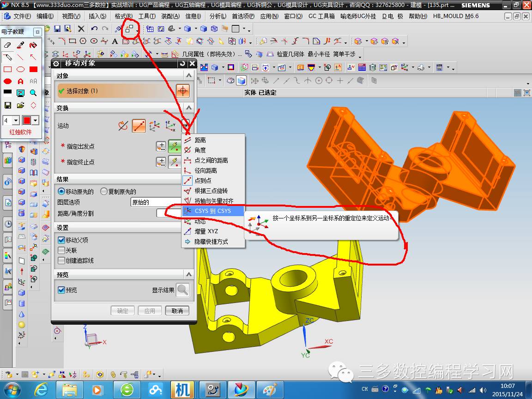The image size is (532, 399).
Task: Pick the eraser tool in the electronic pointer palette
Action: (7, 45)
